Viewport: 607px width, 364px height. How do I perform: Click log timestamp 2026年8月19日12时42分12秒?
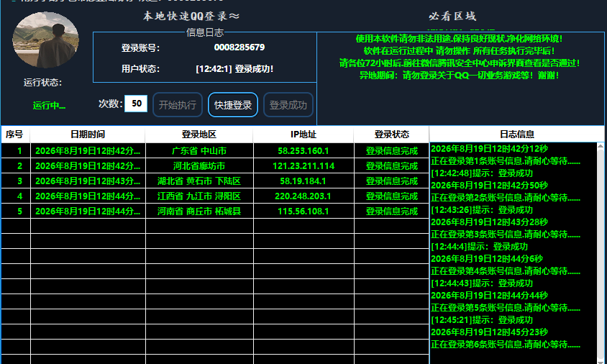click(489, 149)
